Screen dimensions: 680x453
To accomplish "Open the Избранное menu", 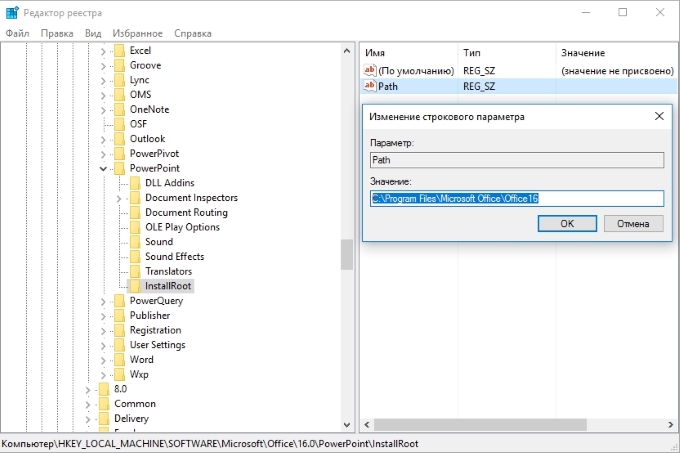I will click(x=137, y=33).
